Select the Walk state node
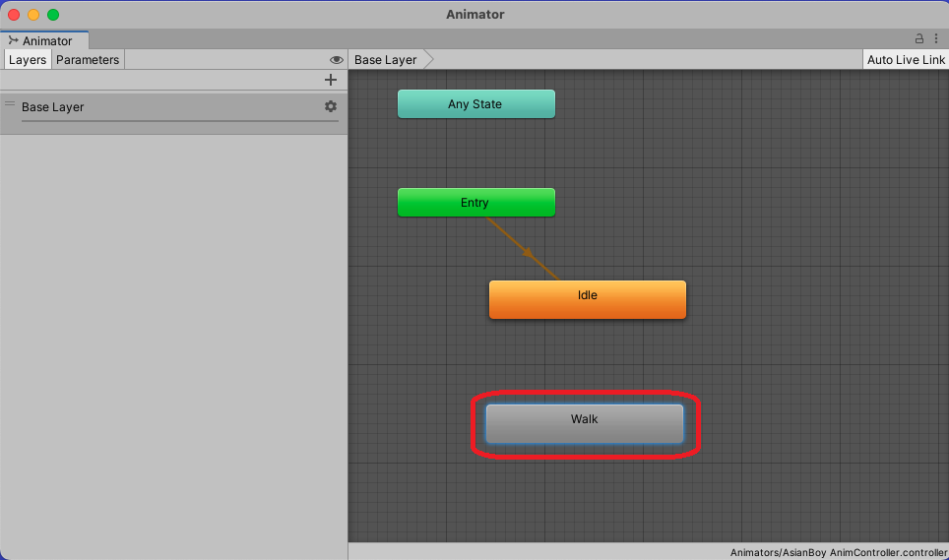Screen dimensions: 949x560 (x=585, y=423)
